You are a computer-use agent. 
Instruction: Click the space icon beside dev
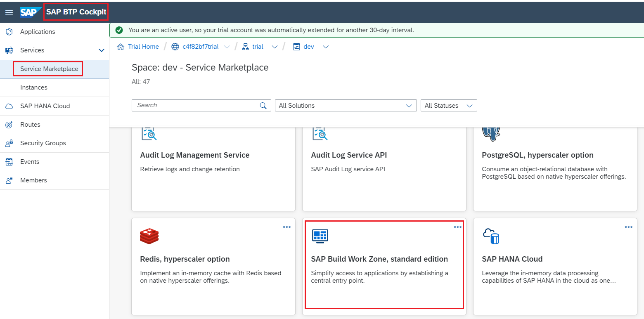pyautogui.click(x=296, y=47)
